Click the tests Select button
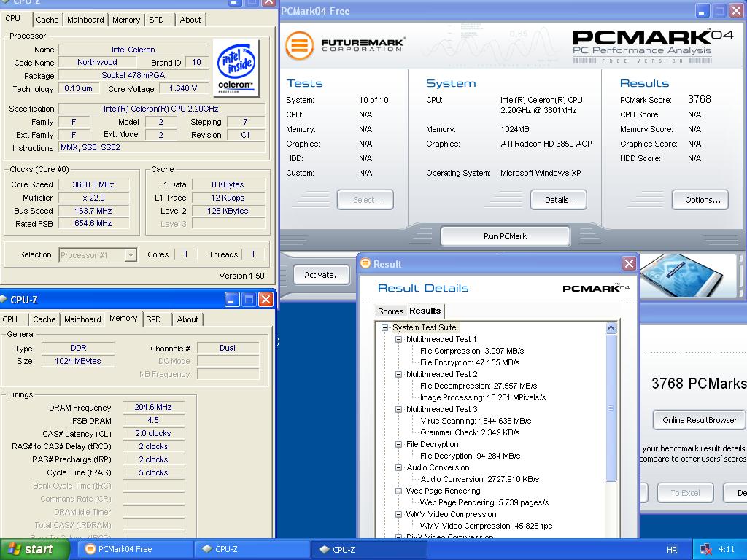 pyautogui.click(x=365, y=200)
